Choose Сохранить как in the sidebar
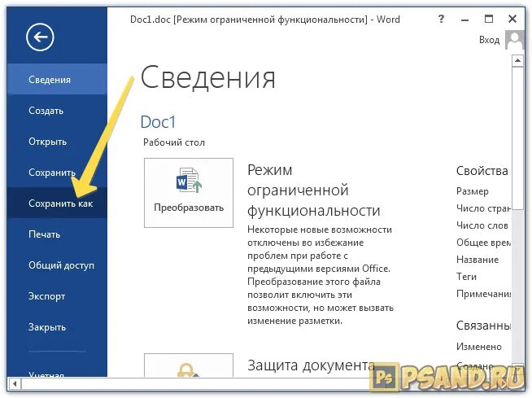This screenshot has width=532, height=398. coord(57,203)
